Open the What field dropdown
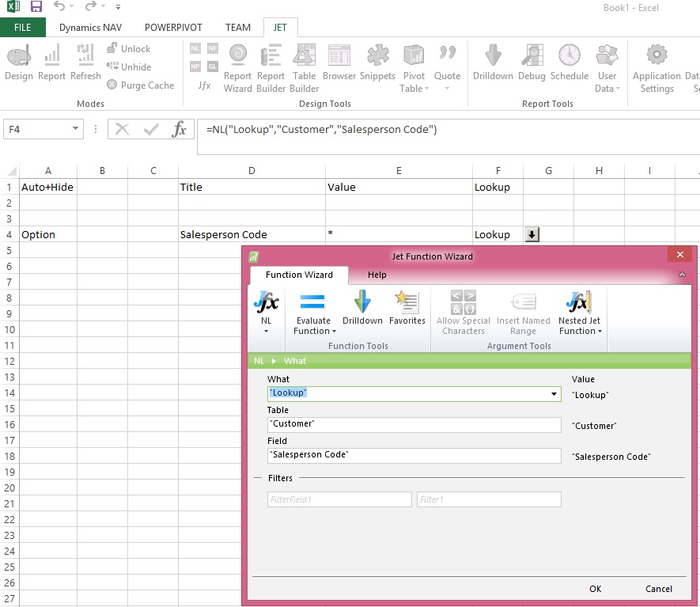 tap(554, 393)
